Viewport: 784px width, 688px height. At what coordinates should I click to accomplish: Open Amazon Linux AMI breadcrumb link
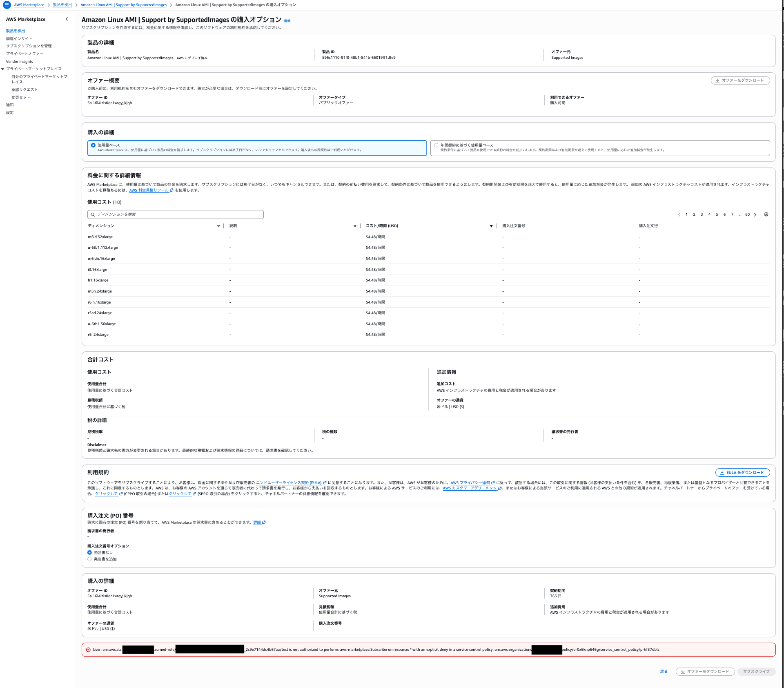point(124,5)
